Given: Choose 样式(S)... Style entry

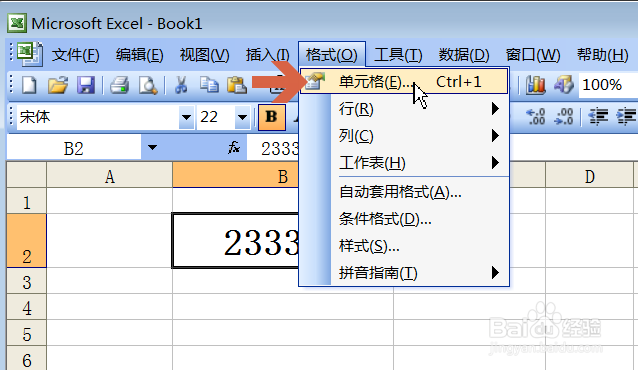Looking at the screenshot, I should point(404,246).
